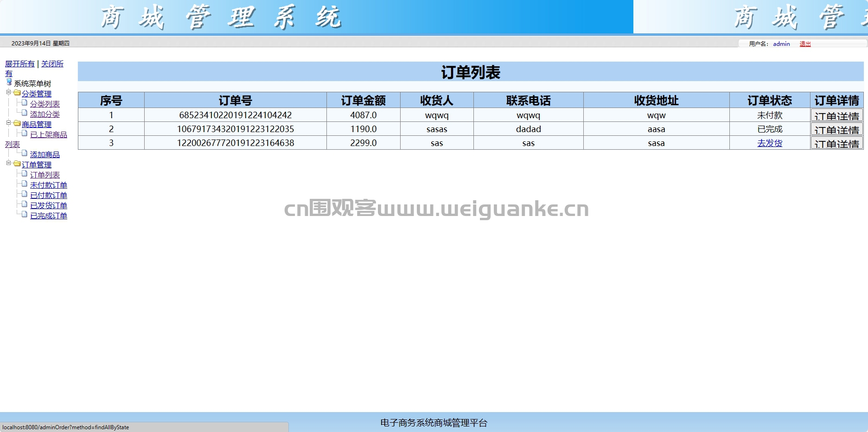868x432 pixels.
Task: Click 去发货 link for order 3
Action: [770, 143]
